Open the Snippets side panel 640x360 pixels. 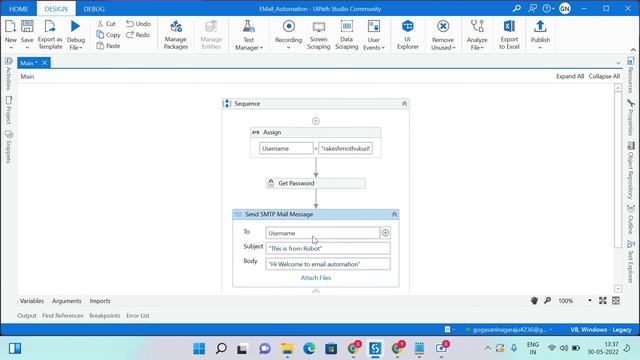pos(9,147)
